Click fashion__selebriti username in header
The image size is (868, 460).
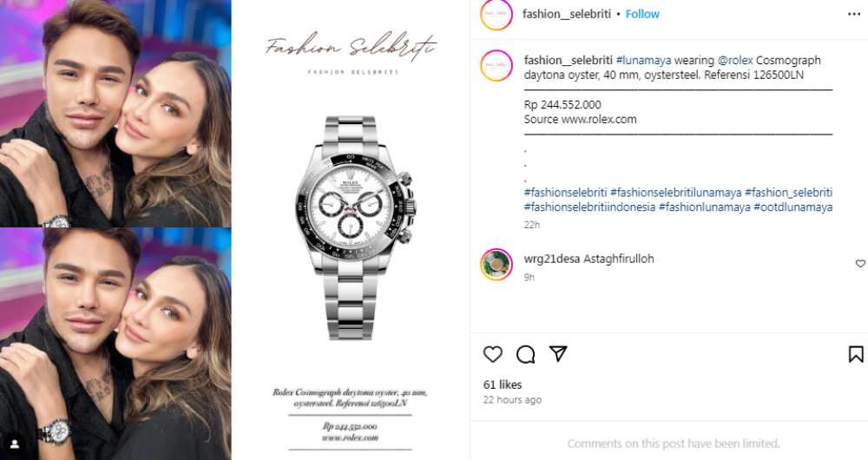567,14
